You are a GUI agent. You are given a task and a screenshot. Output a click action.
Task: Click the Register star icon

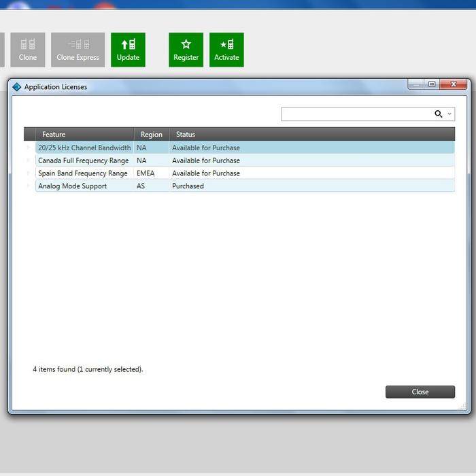(x=186, y=45)
